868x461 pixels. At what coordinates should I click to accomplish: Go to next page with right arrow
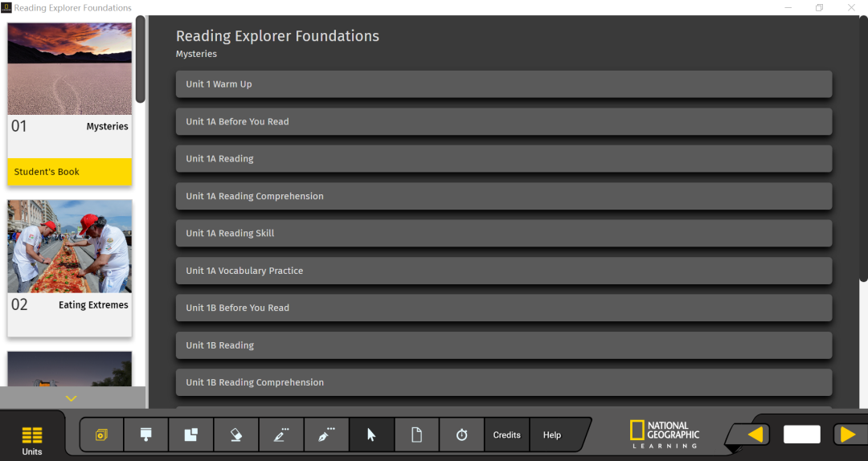[847, 434]
